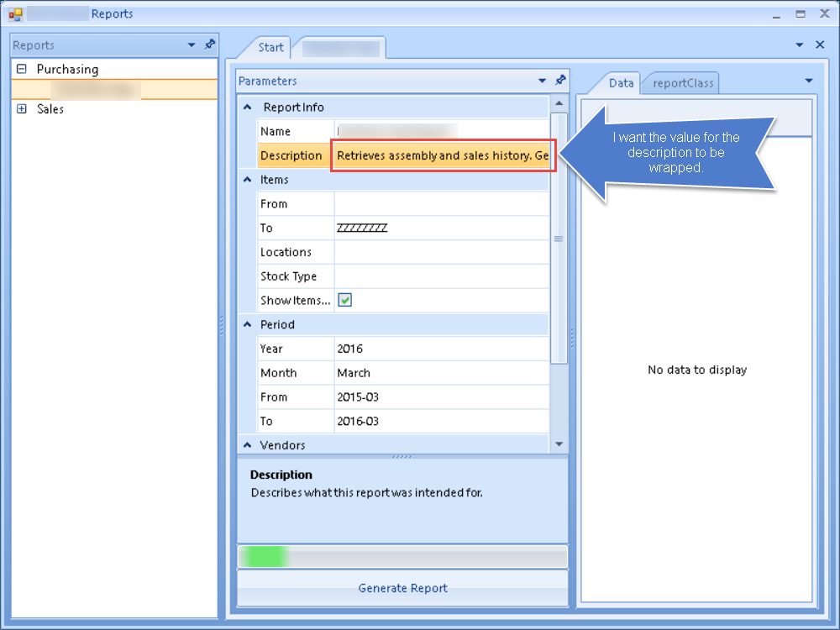Collapse the Vendors category
This screenshot has width=840, height=630.
(x=248, y=444)
